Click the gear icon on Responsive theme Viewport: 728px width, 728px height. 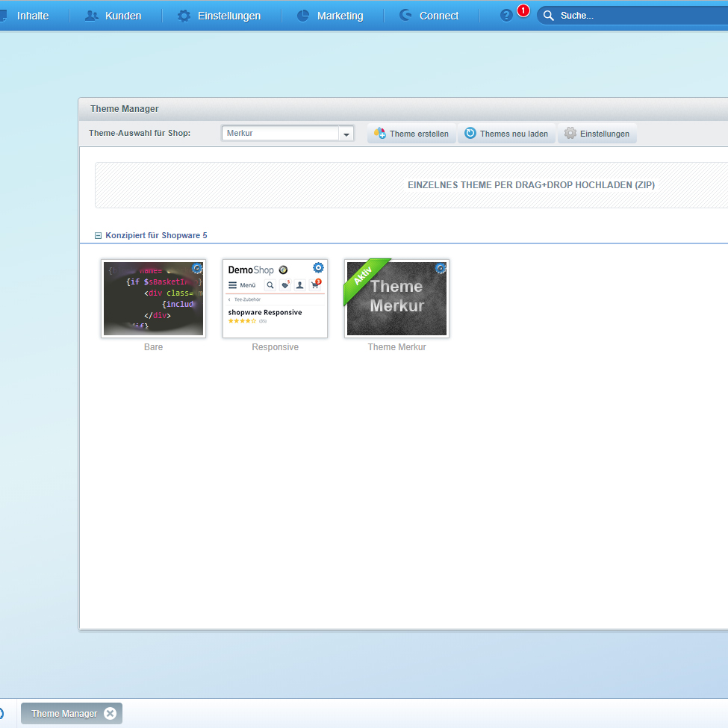(319, 268)
